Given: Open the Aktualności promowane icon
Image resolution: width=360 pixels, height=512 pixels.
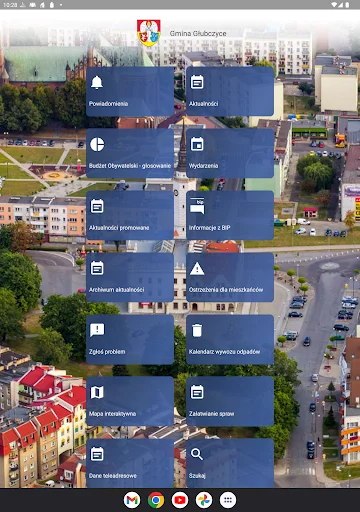Looking at the screenshot, I should (x=97, y=206).
